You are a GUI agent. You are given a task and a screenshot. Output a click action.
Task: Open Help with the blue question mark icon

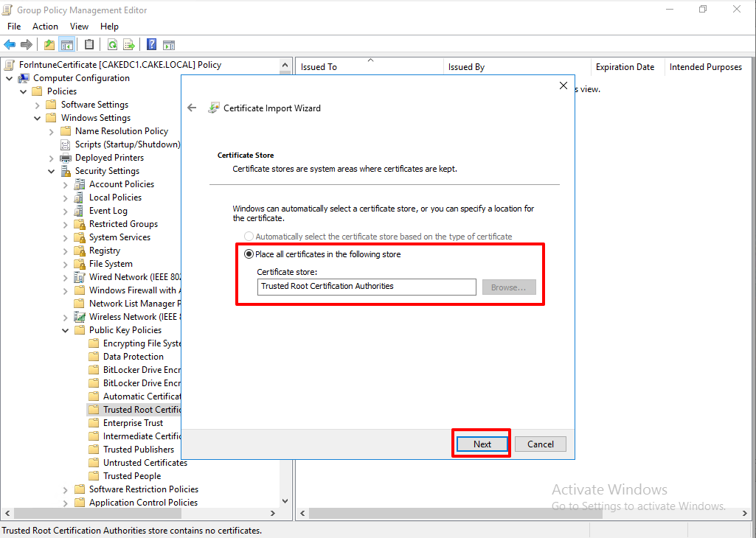tap(151, 45)
